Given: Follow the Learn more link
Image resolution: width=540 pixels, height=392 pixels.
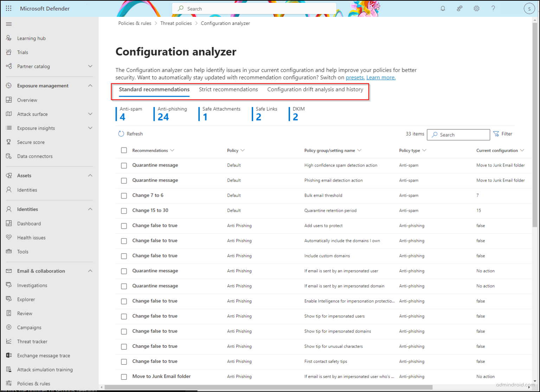Looking at the screenshot, I should point(381,77).
